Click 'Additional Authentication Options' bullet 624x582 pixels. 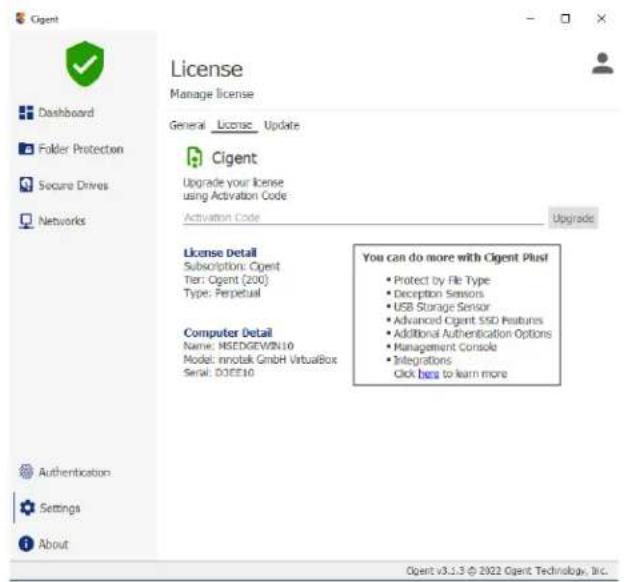472,334
